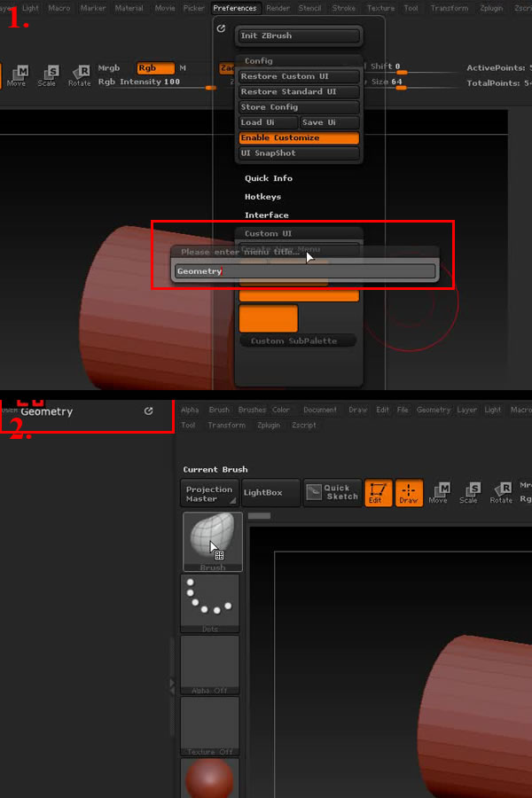The width and height of the screenshot is (532, 798).
Task: Open the Stroke menu
Action: tap(344, 8)
